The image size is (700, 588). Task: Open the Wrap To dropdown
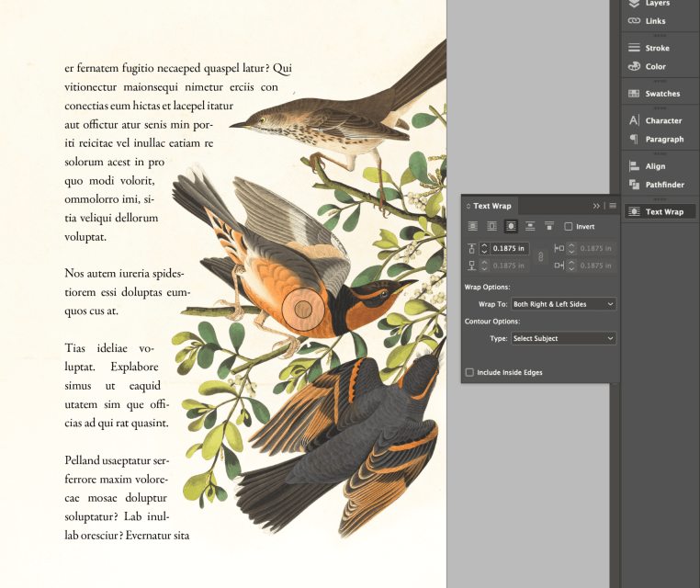[563, 304]
